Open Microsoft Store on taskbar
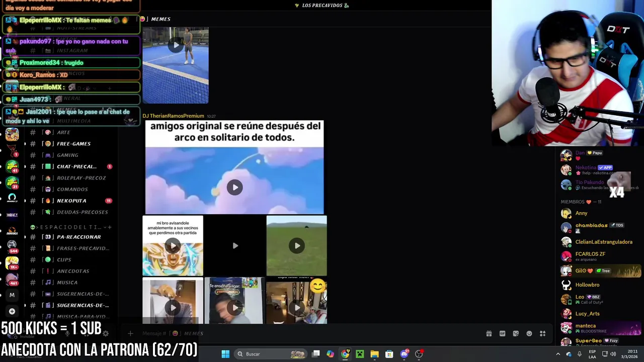 (x=389, y=354)
